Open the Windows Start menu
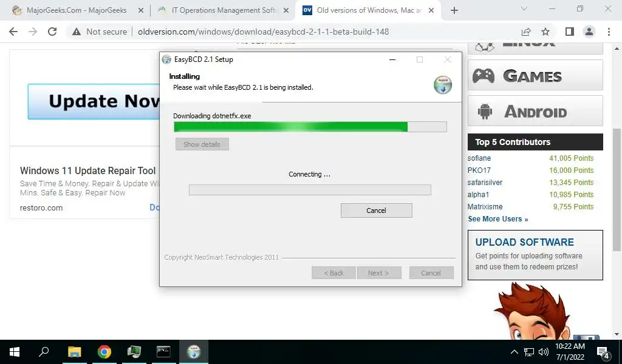The height and width of the screenshot is (364, 622). coord(15,352)
